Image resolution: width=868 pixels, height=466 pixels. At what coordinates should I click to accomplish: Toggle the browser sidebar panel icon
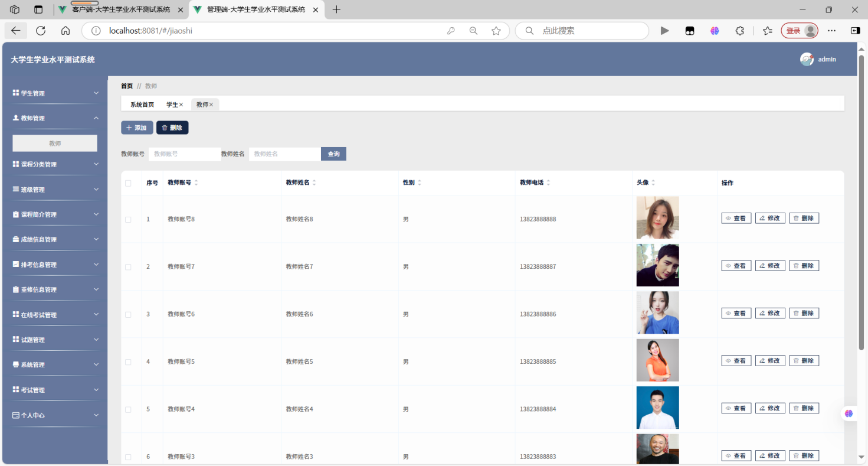click(855, 31)
